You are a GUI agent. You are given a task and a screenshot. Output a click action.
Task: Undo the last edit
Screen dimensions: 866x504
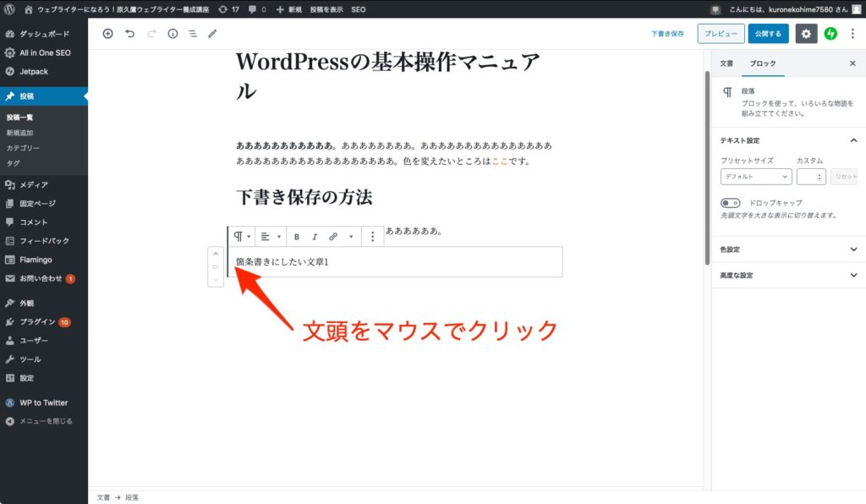coord(129,34)
